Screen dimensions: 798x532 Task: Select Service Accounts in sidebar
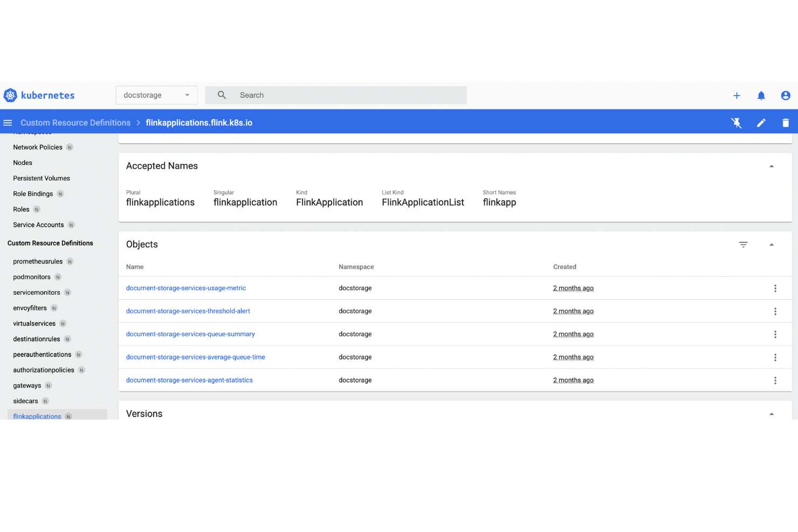(x=38, y=225)
